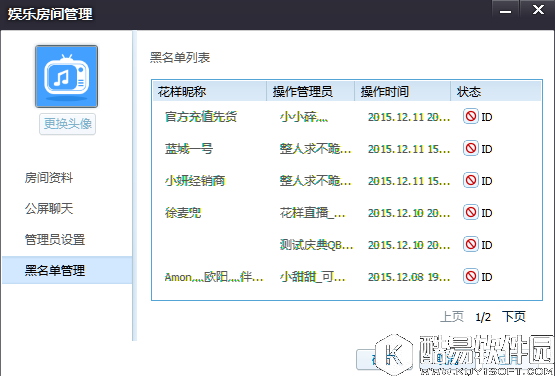Click operator 整人求不跪 in 蓝城一号 row
The image size is (555, 376).
pyautogui.click(x=315, y=149)
